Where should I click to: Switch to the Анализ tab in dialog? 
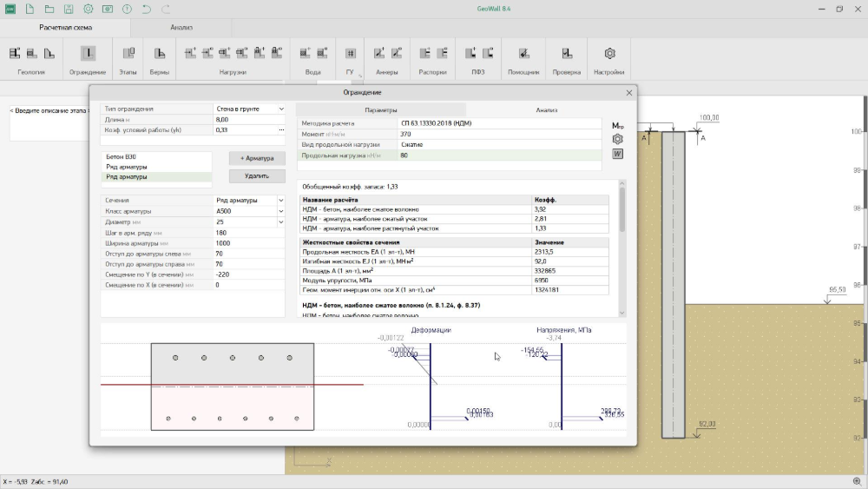547,110
